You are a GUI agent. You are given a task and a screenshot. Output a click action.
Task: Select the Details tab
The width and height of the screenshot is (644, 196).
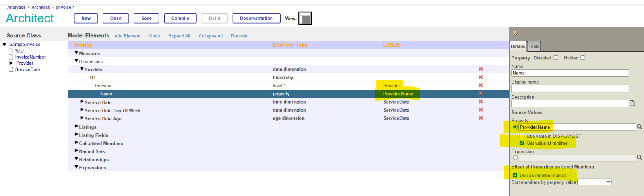coord(518,47)
